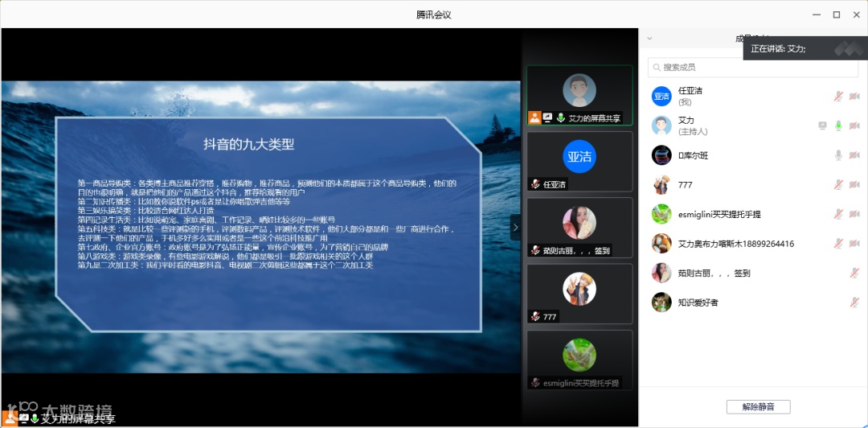Select 任亚洁's video tile in the strip
Screen dimensions: 868x428
pyautogui.click(x=579, y=162)
